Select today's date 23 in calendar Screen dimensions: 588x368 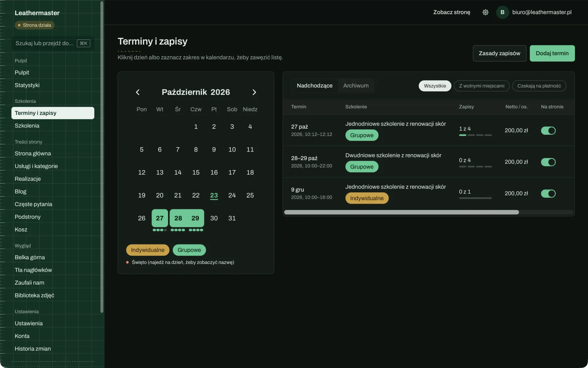click(214, 195)
